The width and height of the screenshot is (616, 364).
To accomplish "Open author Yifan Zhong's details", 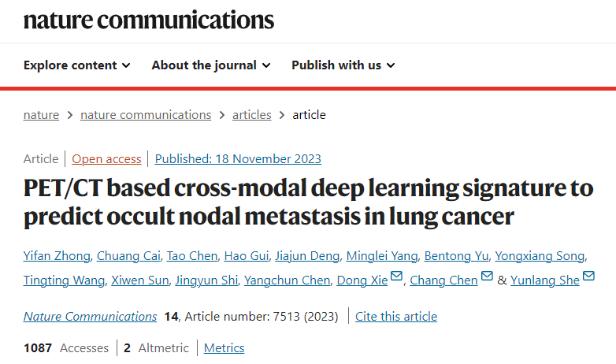I will pyautogui.click(x=58, y=256).
